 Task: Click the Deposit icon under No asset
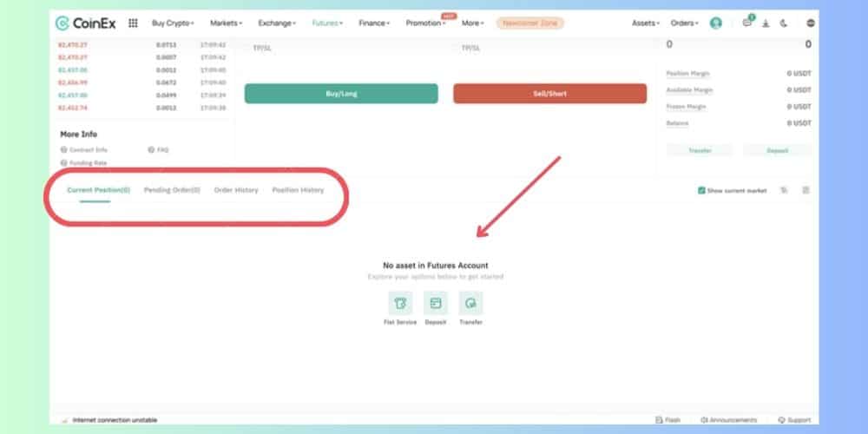(x=436, y=303)
